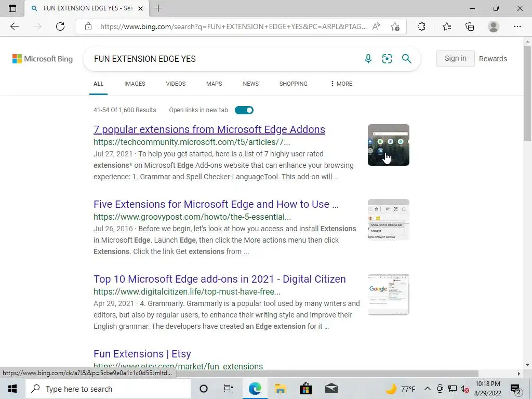Click the 41-54 Of 1,600 Results text
532x399 pixels.
tap(125, 110)
